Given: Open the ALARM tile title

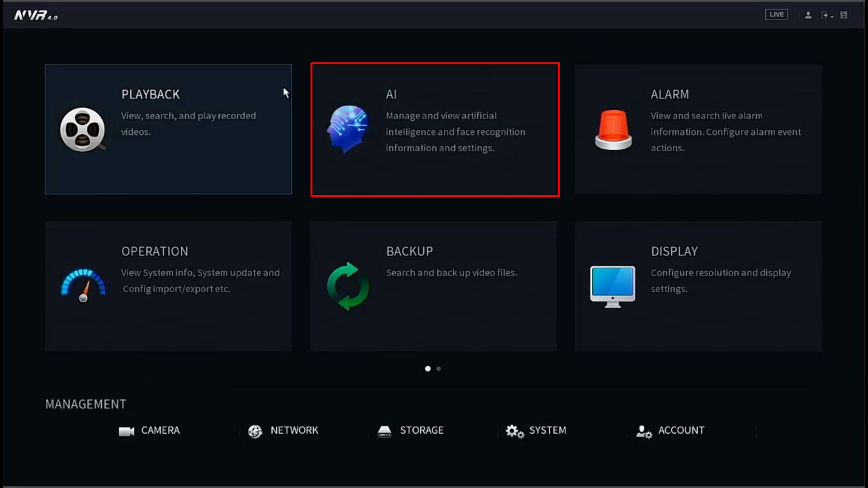Looking at the screenshot, I should pyautogui.click(x=670, y=94).
